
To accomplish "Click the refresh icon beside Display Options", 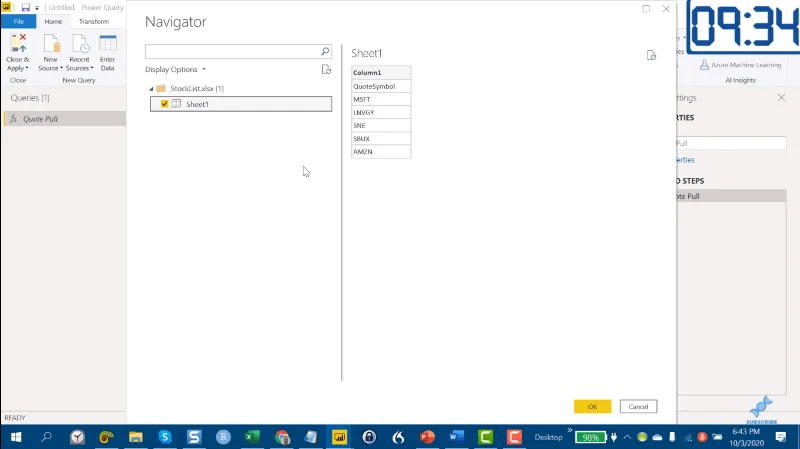I will pos(326,69).
